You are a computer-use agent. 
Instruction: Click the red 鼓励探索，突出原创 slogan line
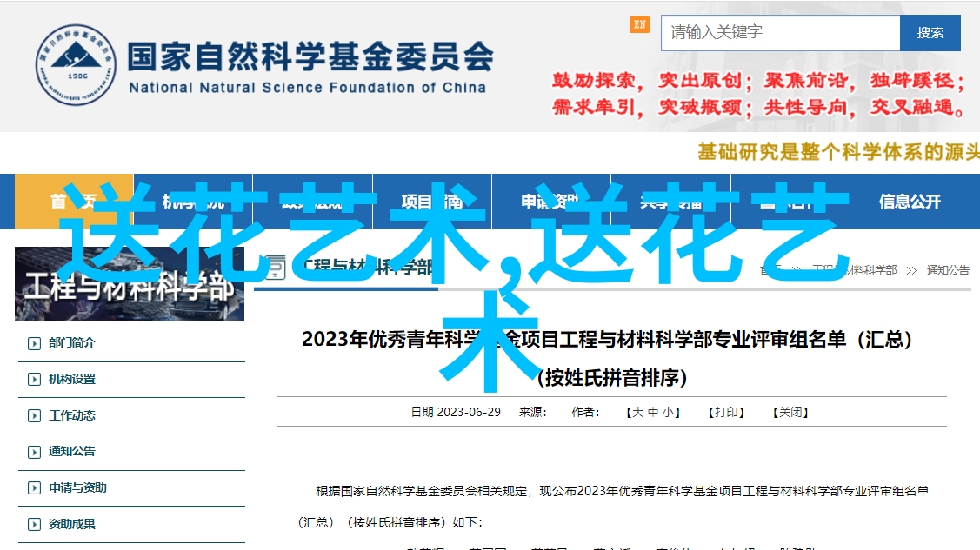pyautogui.click(x=758, y=81)
